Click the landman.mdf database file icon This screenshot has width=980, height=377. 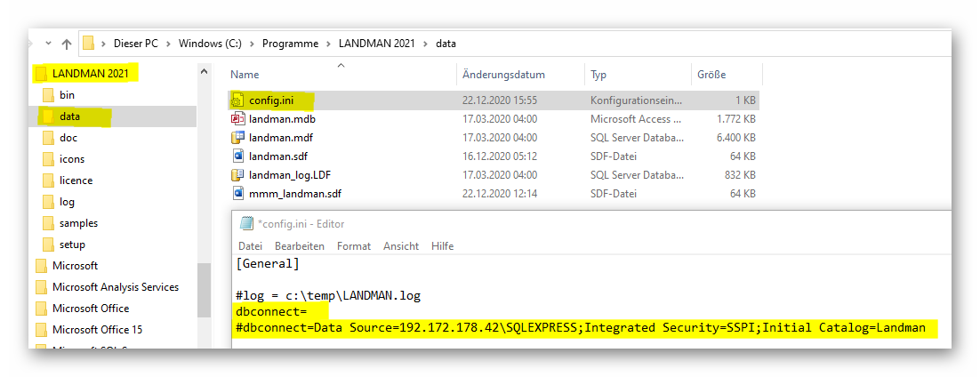click(238, 138)
